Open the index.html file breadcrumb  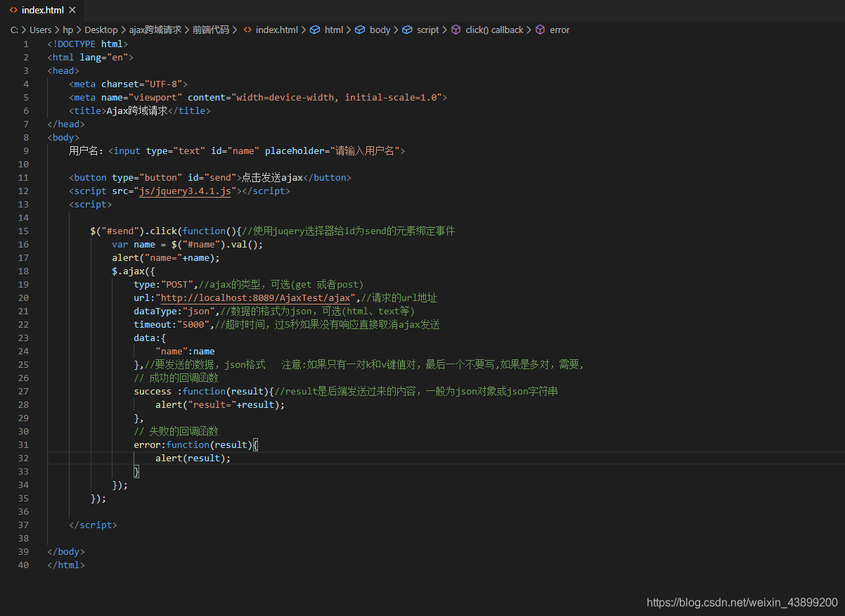(x=271, y=30)
